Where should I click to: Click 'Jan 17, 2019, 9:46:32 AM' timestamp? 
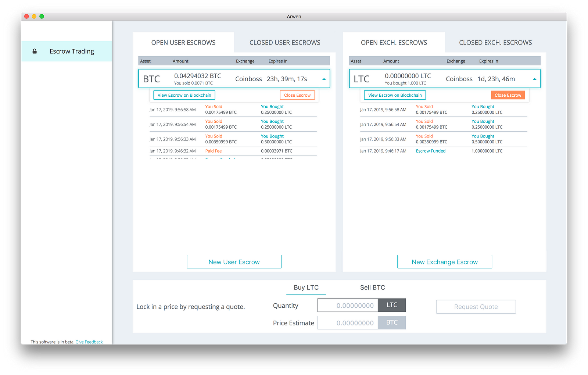173,151
